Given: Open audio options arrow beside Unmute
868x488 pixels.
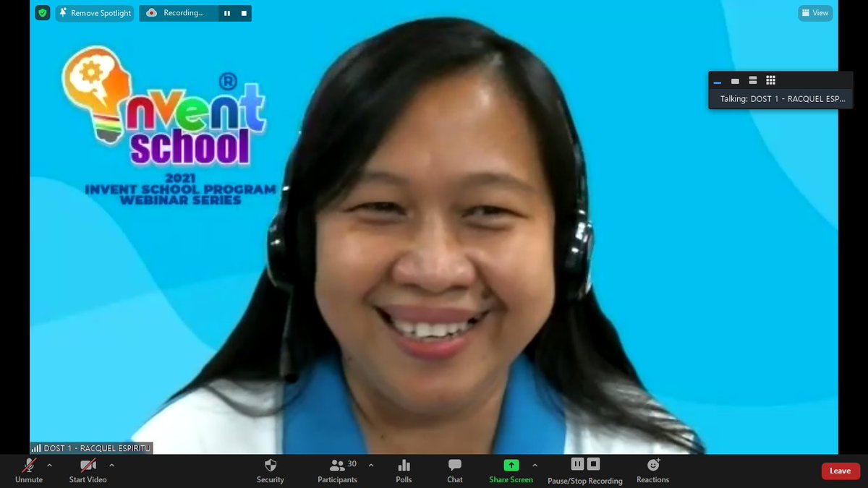Looking at the screenshot, I should click(49, 465).
